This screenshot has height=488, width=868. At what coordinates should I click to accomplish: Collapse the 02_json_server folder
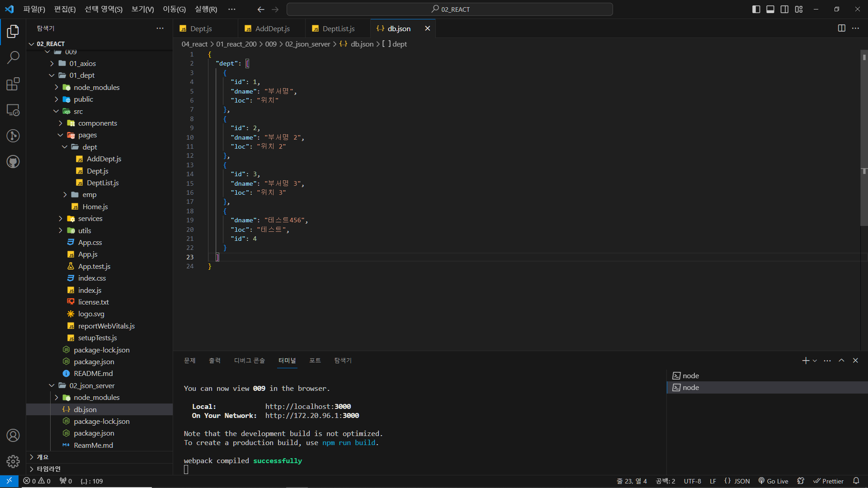click(x=91, y=385)
